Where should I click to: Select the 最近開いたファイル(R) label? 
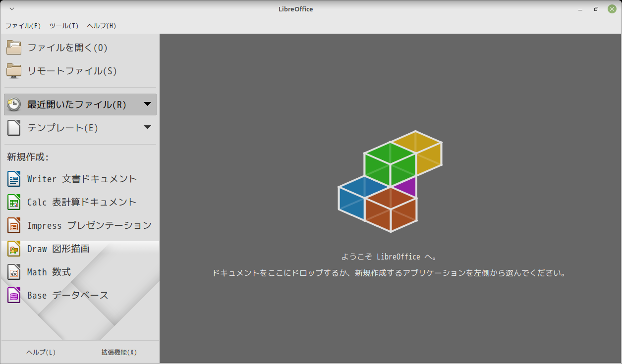(77, 104)
